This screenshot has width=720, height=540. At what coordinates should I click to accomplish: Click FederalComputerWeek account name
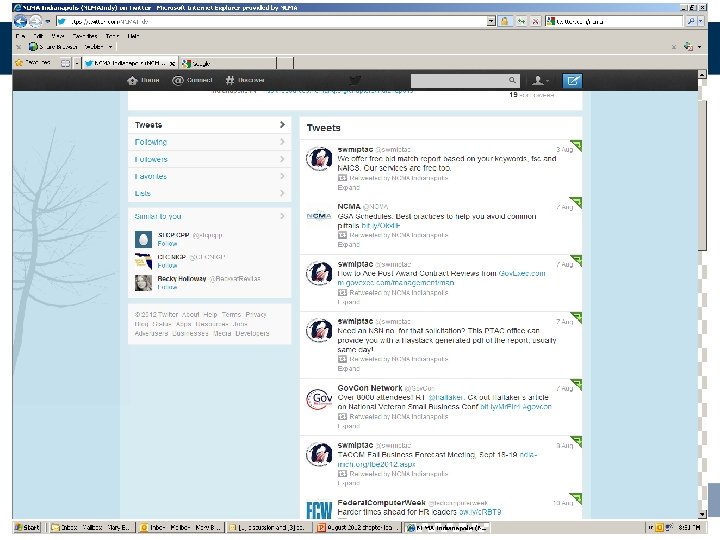pos(381,502)
